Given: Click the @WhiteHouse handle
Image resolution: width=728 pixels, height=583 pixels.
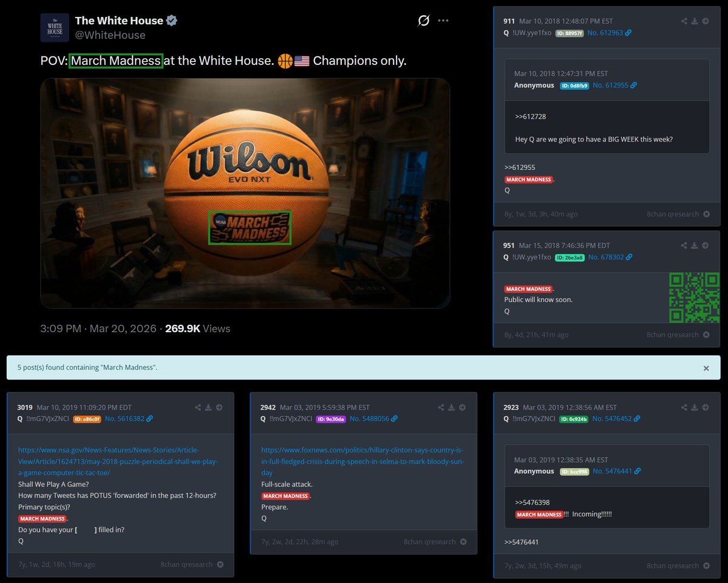Looking at the screenshot, I should 110,35.
